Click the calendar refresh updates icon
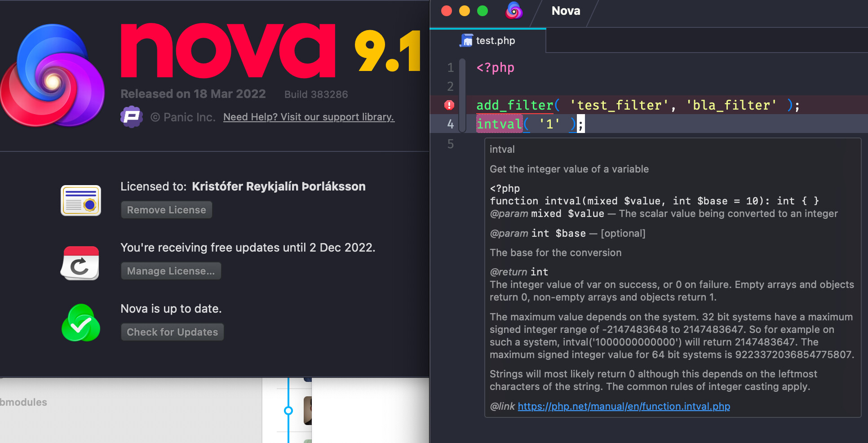 pyautogui.click(x=80, y=263)
